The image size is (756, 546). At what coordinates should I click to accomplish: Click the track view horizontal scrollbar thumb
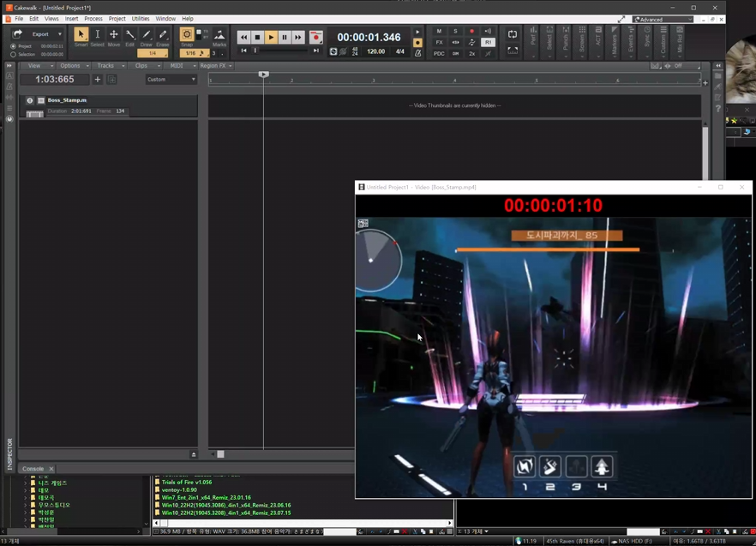(x=220, y=454)
